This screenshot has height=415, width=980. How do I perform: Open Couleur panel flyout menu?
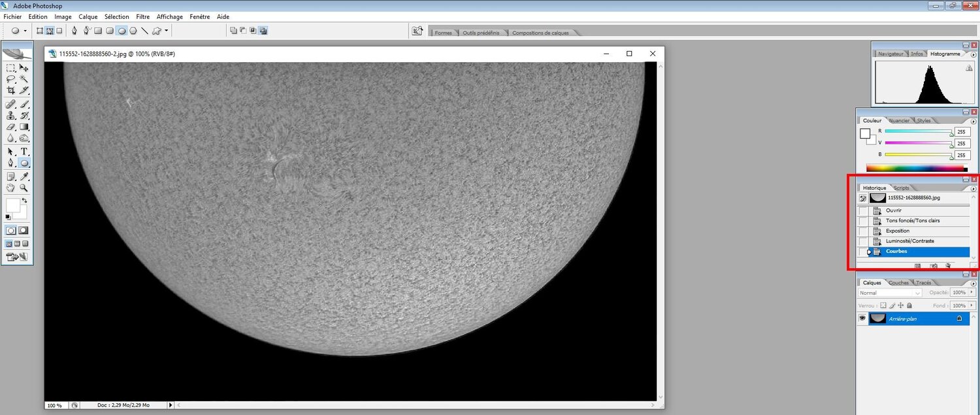pos(973,121)
